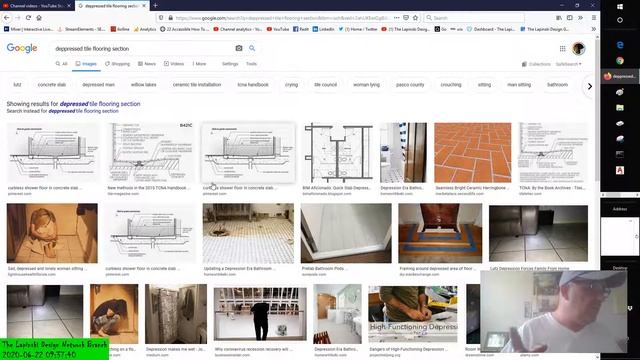Open the Windows Start button

click(620, 7)
